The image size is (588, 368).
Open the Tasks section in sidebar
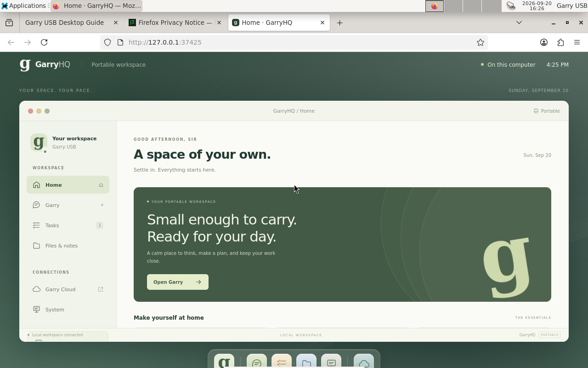pos(68,225)
